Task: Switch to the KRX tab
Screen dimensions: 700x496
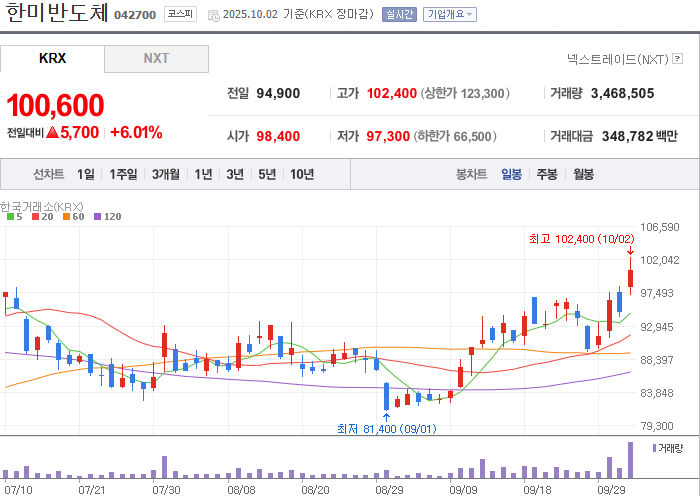Action: pos(52,58)
